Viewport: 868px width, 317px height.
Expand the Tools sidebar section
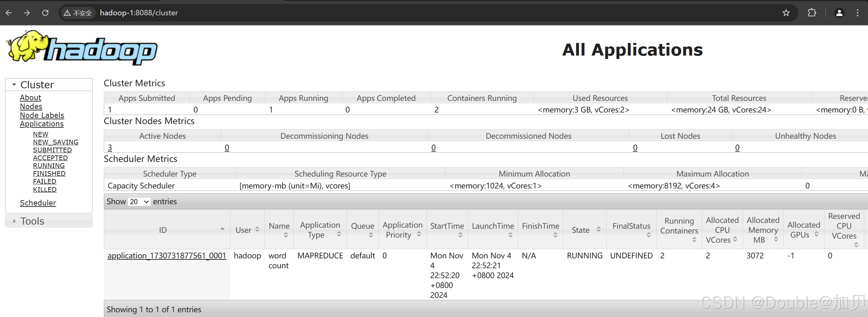tap(49, 221)
